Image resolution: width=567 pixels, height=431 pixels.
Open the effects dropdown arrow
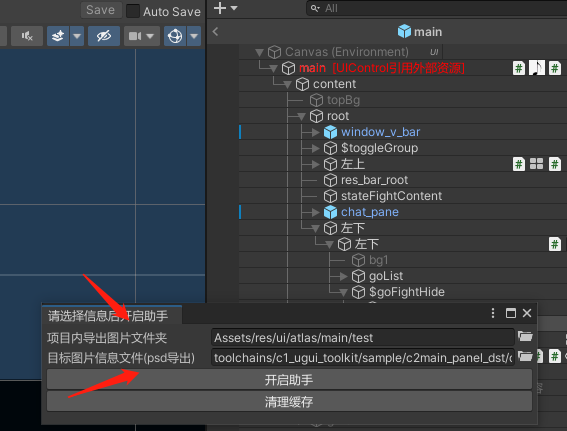tap(77, 36)
